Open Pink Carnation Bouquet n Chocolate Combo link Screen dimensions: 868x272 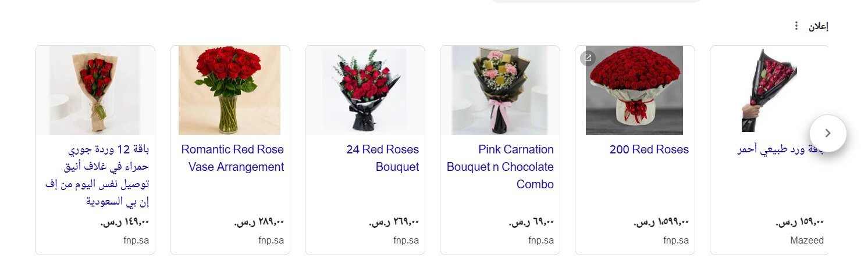coord(500,167)
